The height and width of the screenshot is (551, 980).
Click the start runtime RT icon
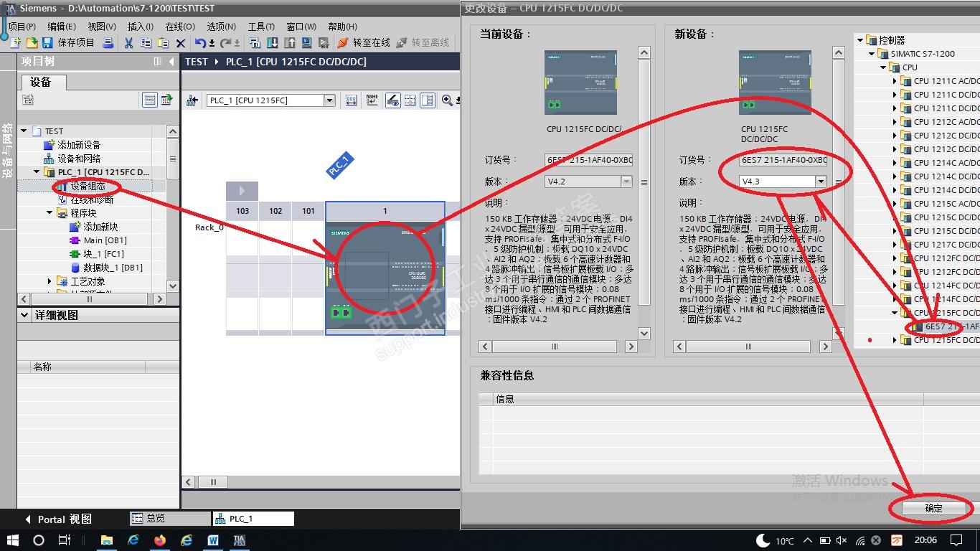324,43
